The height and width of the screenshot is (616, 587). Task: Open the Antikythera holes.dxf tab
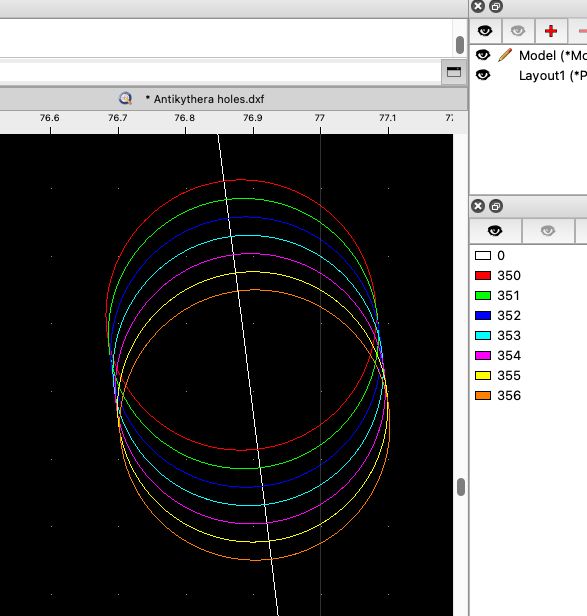[204, 99]
